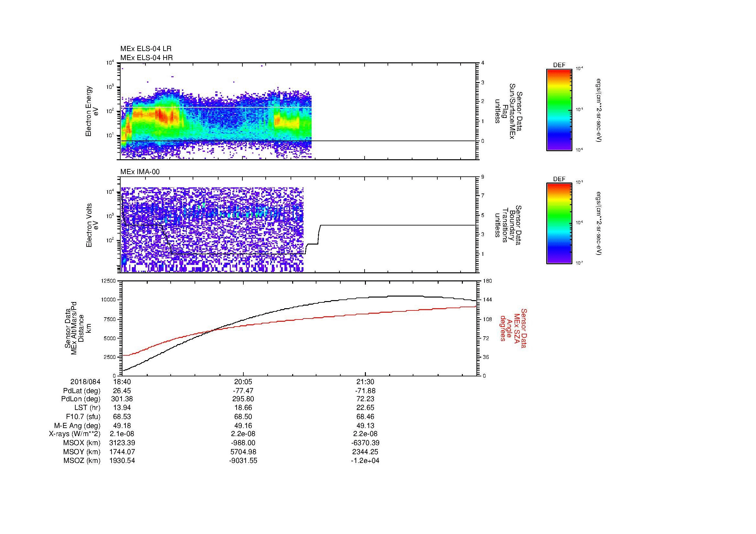Image resolution: width=756 pixels, height=534 pixels.
Task: Click the M-E Ang value 49.13
Action: [365, 425]
